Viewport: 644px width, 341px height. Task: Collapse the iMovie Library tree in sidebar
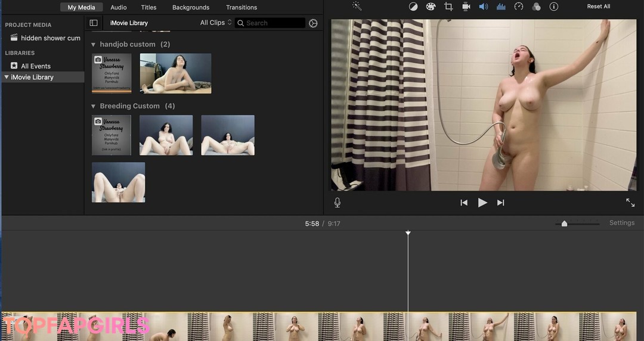(7, 77)
